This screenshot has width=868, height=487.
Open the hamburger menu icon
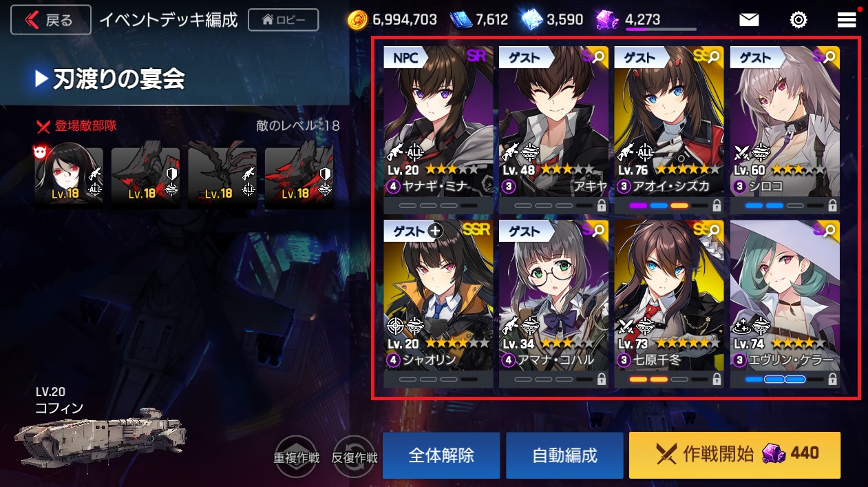click(x=847, y=20)
